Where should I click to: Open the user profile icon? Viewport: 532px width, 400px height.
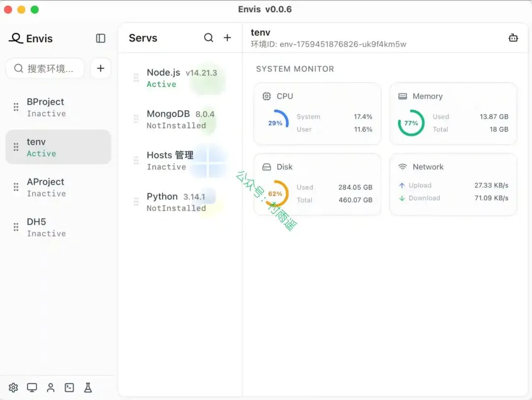tap(51, 388)
